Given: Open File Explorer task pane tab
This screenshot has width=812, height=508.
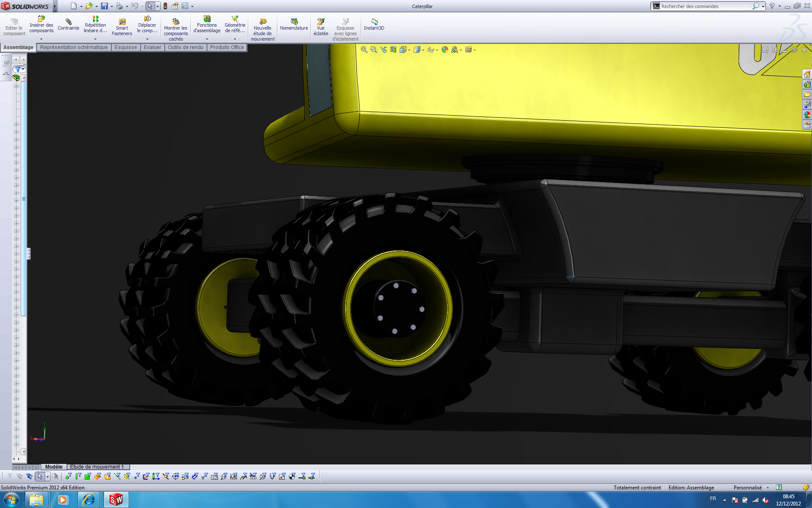Looking at the screenshot, I should coord(807,94).
